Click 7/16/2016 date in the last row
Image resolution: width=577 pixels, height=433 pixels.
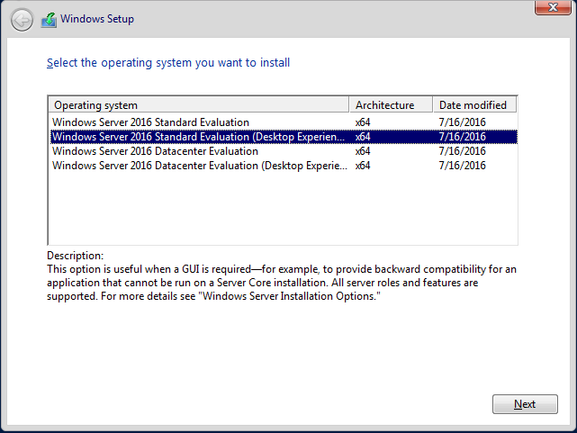(x=462, y=166)
